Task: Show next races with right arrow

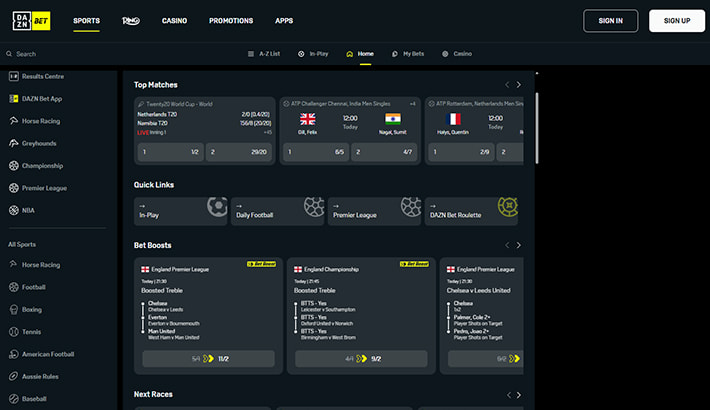Action: 519,395
